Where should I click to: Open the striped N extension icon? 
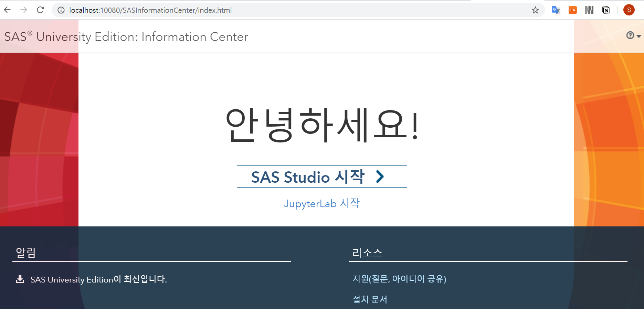(589, 10)
